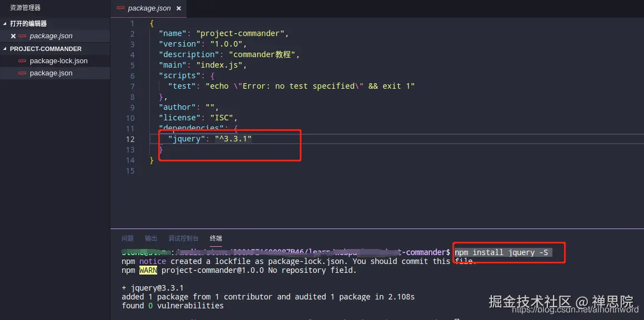Place cursor on "1.0.0" version value
Image resolution: width=644 pixels, height=320 pixels.
(x=226, y=44)
